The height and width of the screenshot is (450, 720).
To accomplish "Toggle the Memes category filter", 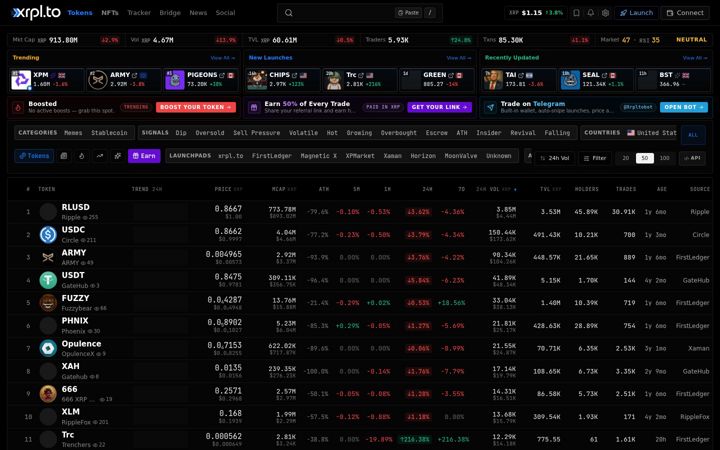I will click(73, 133).
